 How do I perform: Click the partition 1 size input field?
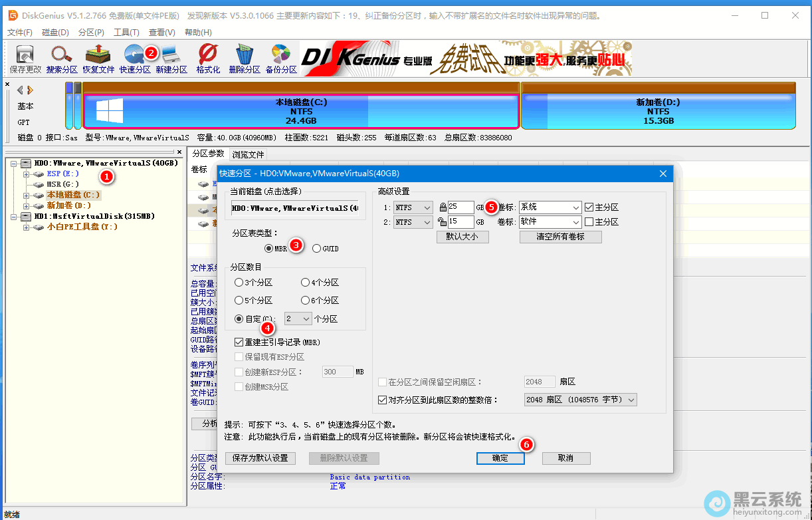tap(460, 207)
